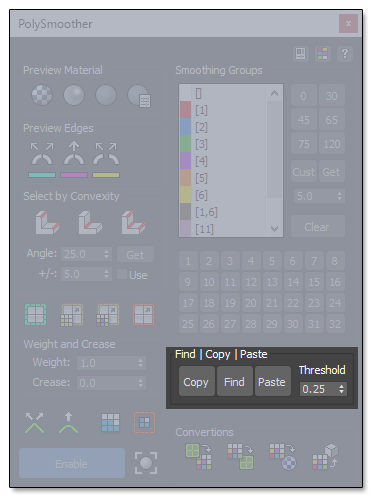Click the colored grid icon near help
Viewport: 372px width, 497px height.
pyautogui.click(x=323, y=53)
